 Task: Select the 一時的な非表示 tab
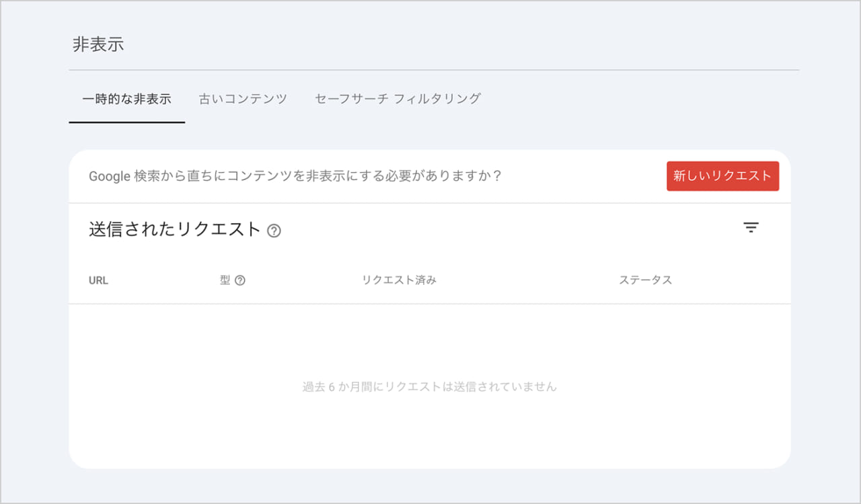126,99
